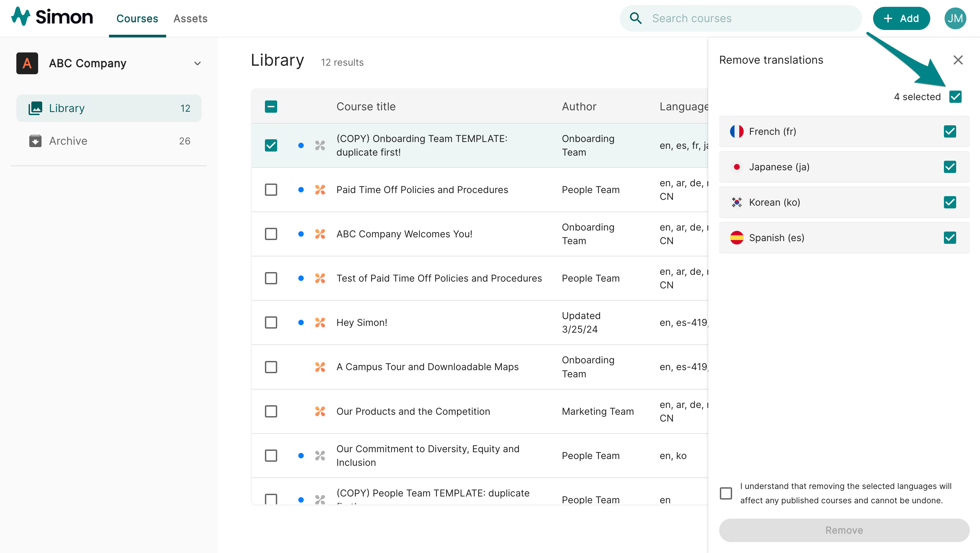Click the Add button

click(x=901, y=18)
